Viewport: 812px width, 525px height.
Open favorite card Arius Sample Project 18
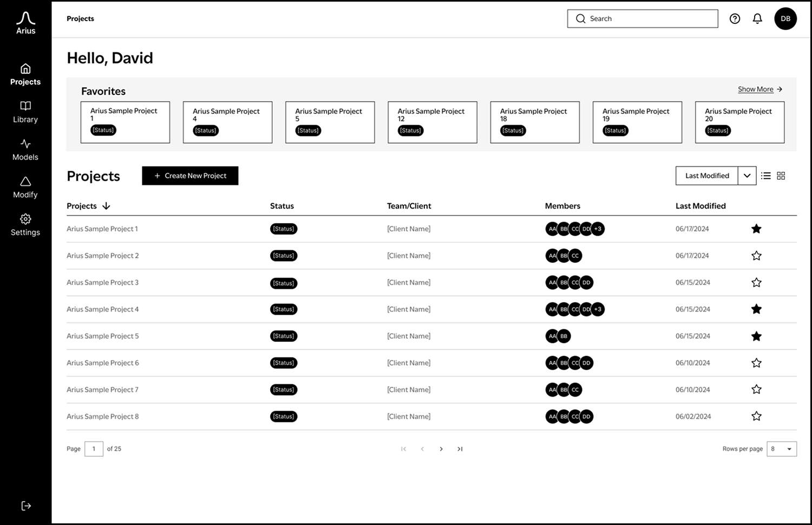pyautogui.click(x=535, y=122)
